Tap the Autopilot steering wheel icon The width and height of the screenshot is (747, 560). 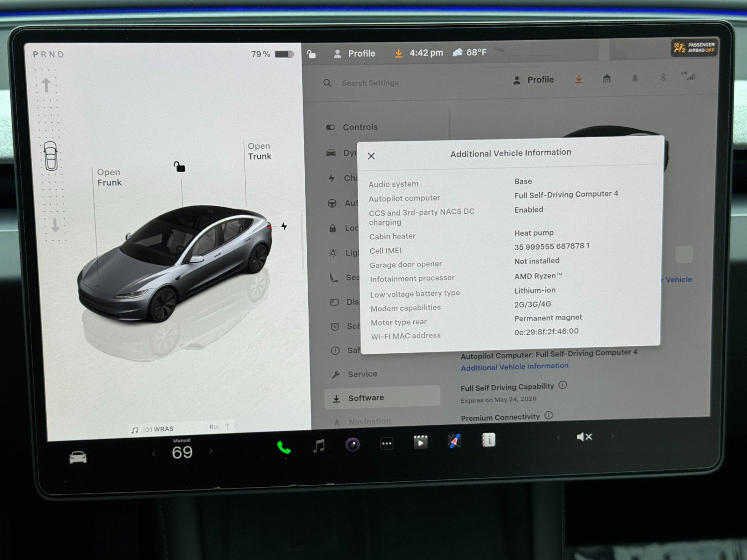tap(332, 203)
